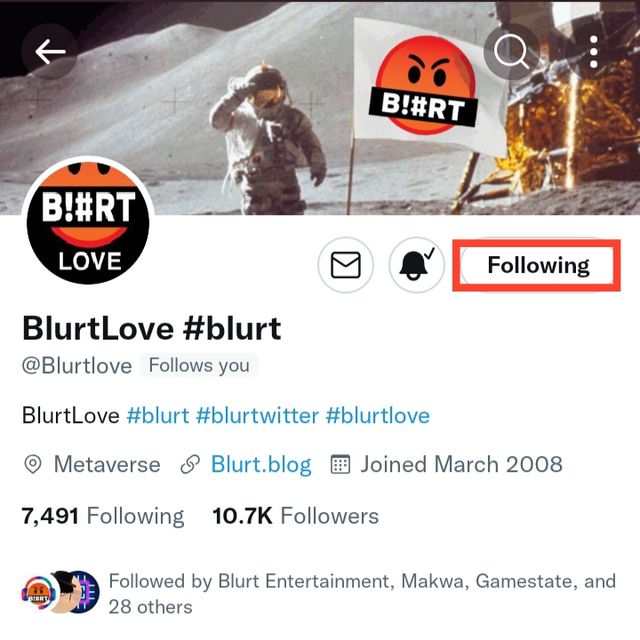The image size is (640, 640).
Task: Tap the mutual follower avatars cluster
Action: point(60,592)
